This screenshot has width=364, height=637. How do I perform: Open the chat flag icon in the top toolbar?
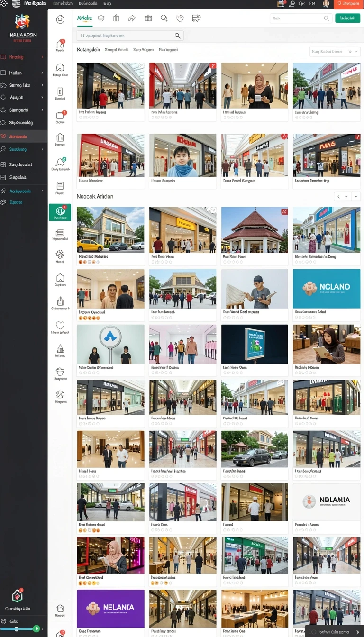[196, 18]
